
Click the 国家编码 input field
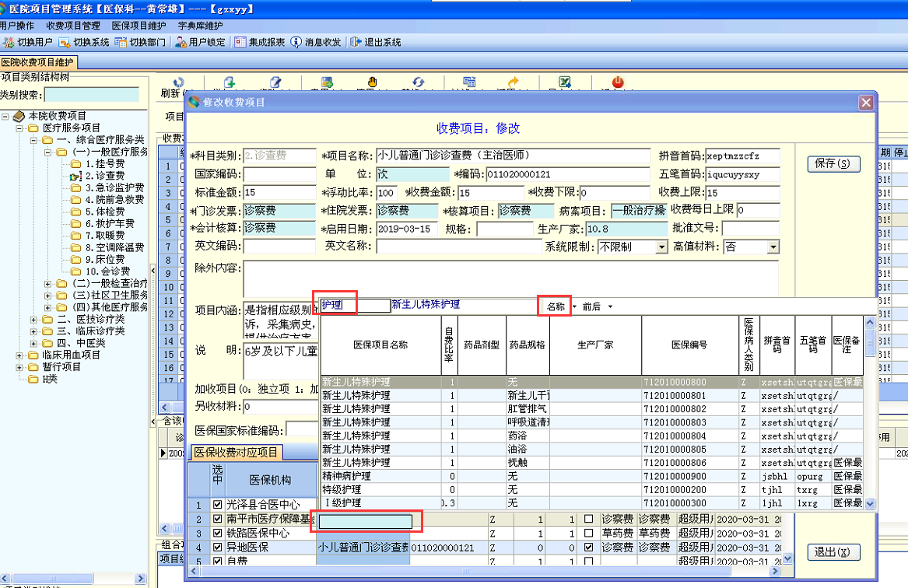pyautogui.click(x=279, y=174)
